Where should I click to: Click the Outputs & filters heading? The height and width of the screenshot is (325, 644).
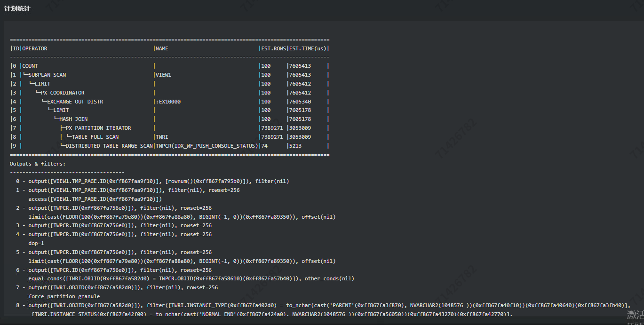(38, 164)
